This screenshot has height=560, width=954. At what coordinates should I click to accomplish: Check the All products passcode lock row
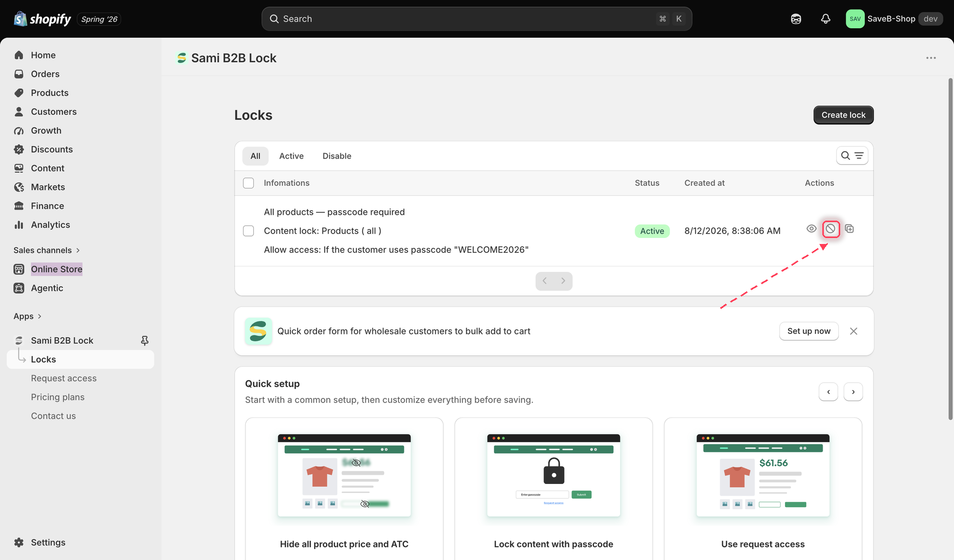coord(248,231)
